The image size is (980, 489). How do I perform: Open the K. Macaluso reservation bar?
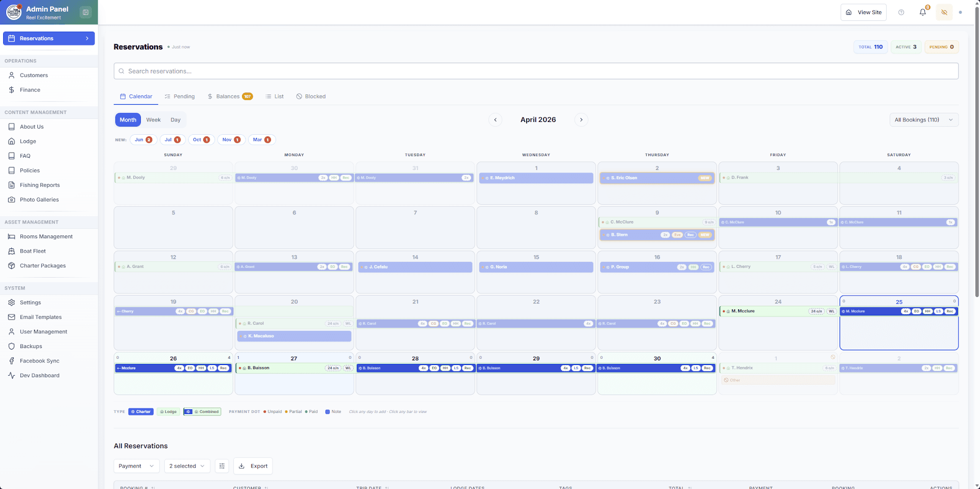[294, 336]
